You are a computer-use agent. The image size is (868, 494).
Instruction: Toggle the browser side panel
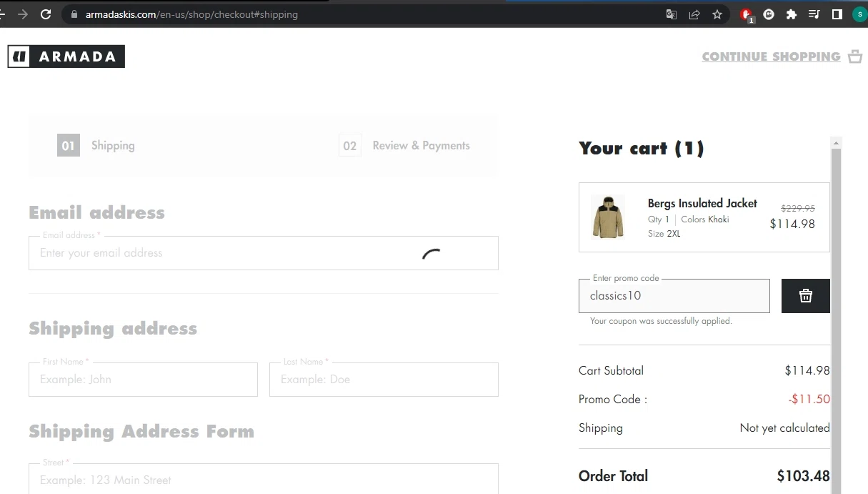(837, 14)
